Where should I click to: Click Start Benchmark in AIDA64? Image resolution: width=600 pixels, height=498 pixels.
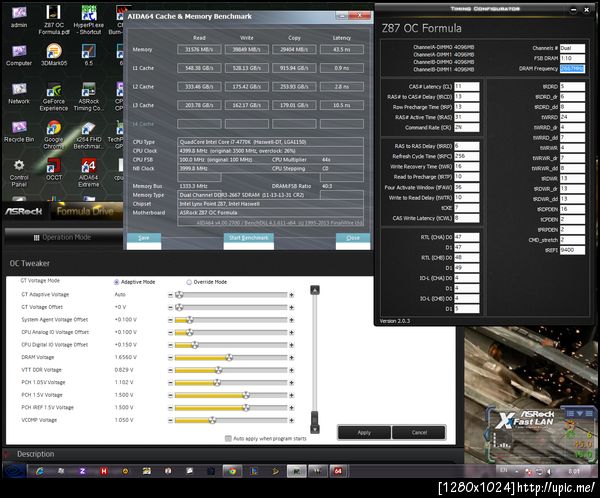[x=248, y=238]
